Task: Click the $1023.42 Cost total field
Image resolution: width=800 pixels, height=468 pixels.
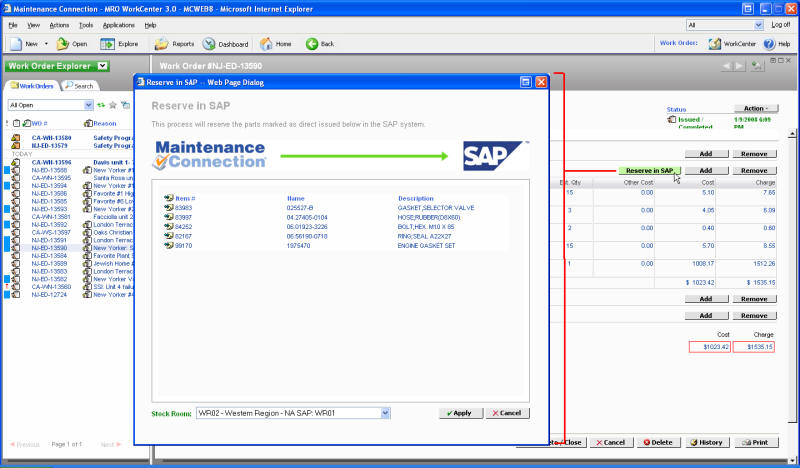Action: pos(709,347)
